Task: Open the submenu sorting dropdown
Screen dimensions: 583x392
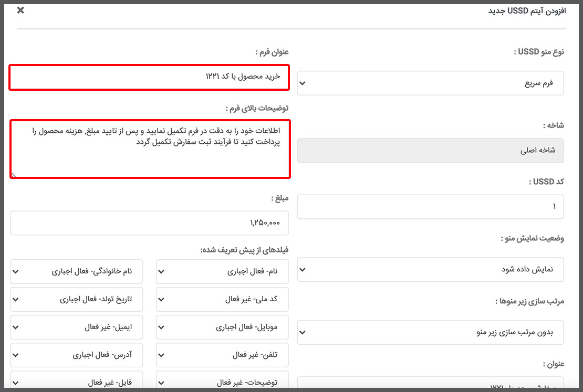Action: (x=430, y=332)
